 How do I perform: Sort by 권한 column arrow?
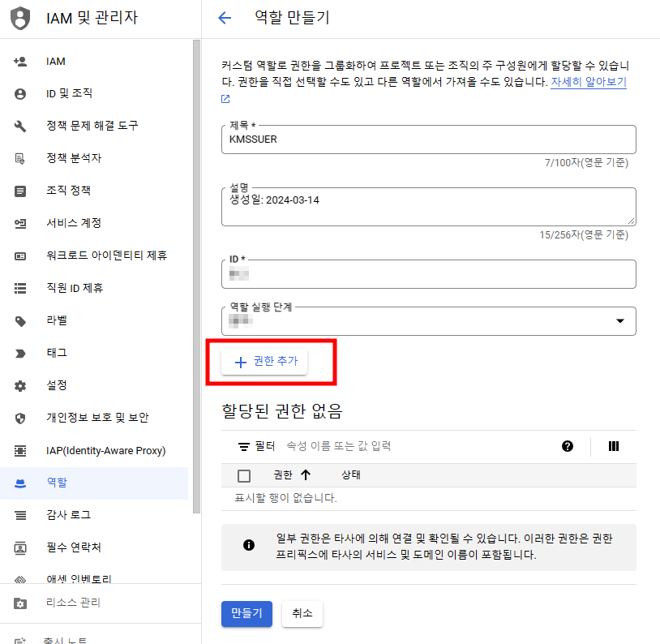click(x=306, y=475)
